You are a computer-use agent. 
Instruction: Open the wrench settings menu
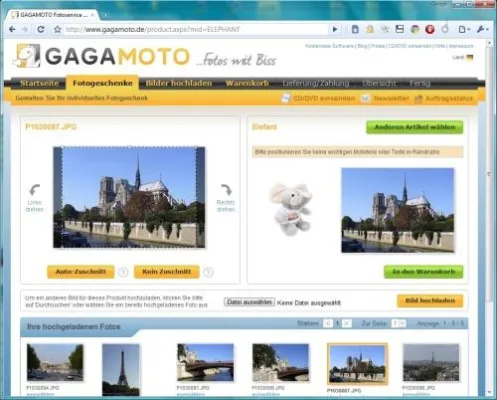[482, 29]
